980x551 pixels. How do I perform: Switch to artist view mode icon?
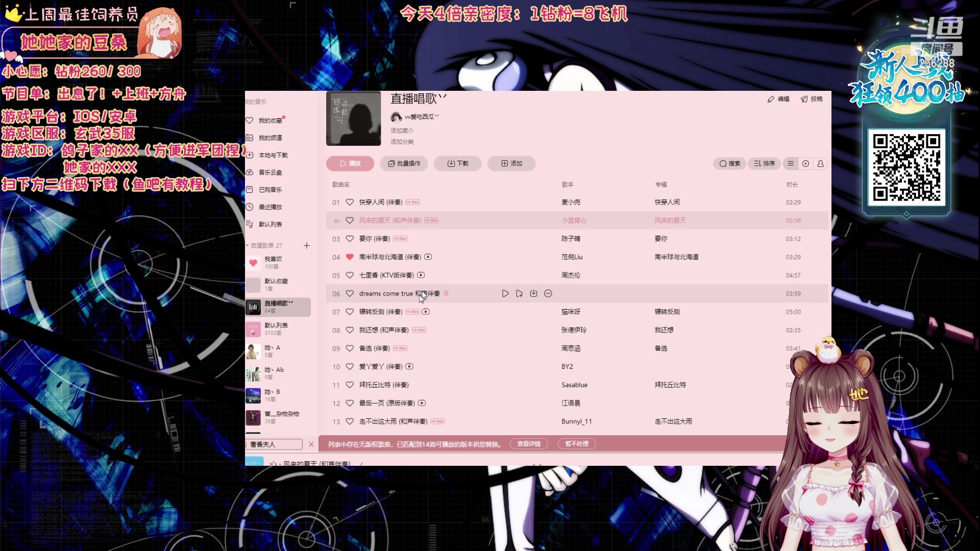pyautogui.click(x=820, y=164)
